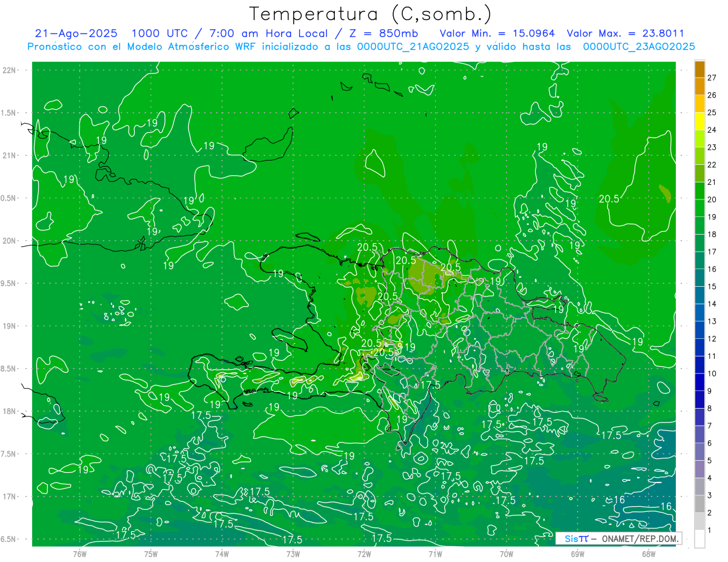Screen dimensions: 728x562
Task: Click the '1000 UTC' time stamp
Action: (x=159, y=33)
